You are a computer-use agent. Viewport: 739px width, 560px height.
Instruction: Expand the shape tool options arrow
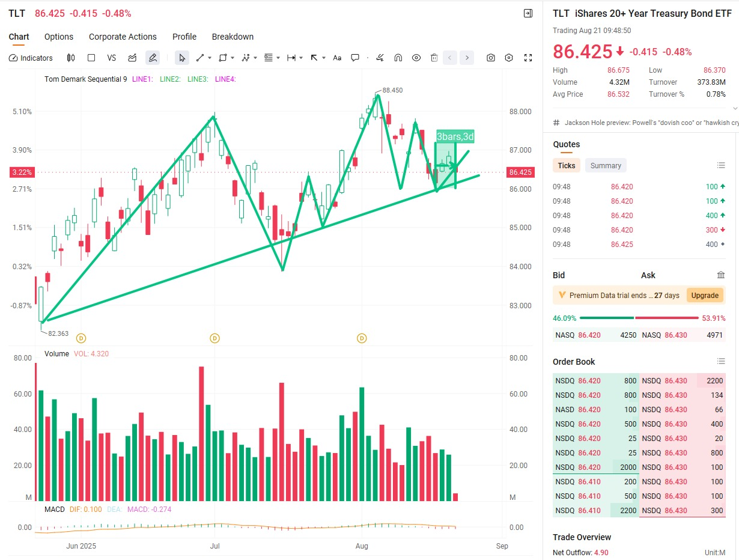click(x=233, y=58)
